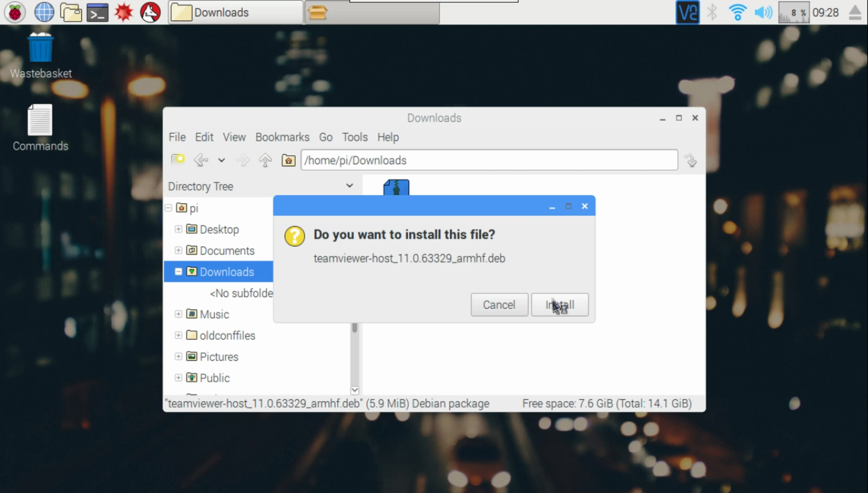Expand the Documents tree node
The image size is (868, 493).
tap(179, 250)
